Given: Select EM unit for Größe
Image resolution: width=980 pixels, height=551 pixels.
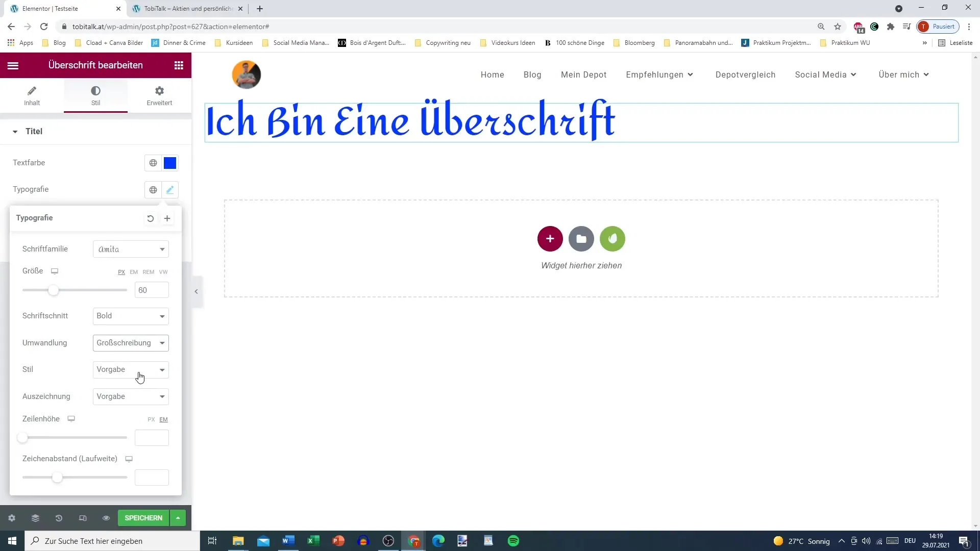Looking at the screenshot, I should [x=134, y=272].
